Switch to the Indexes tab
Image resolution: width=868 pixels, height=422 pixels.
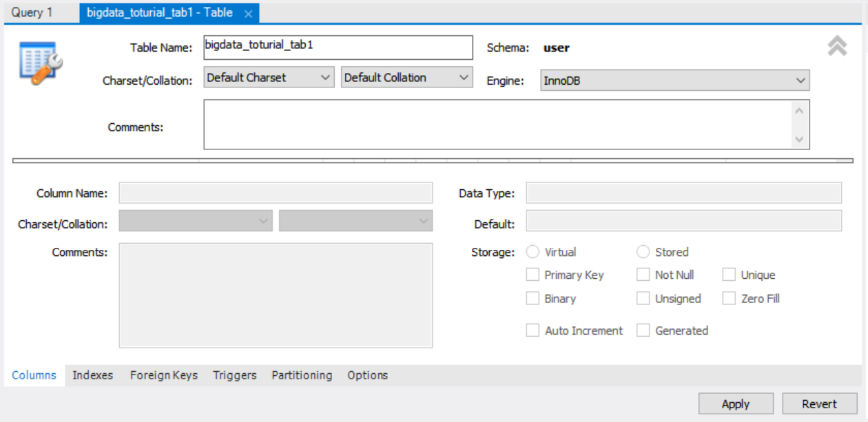tap(92, 375)
